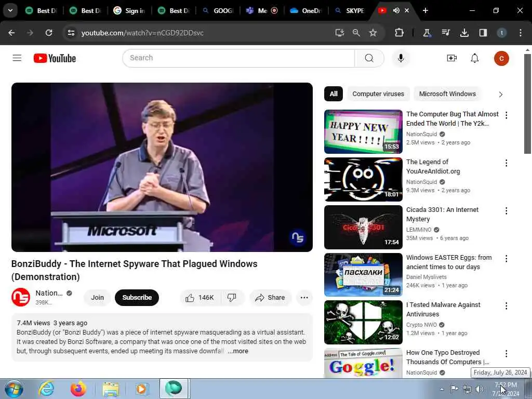Open options for Windows EASTER Eggs video
The image size is (532, 399).
pos(506,259)
